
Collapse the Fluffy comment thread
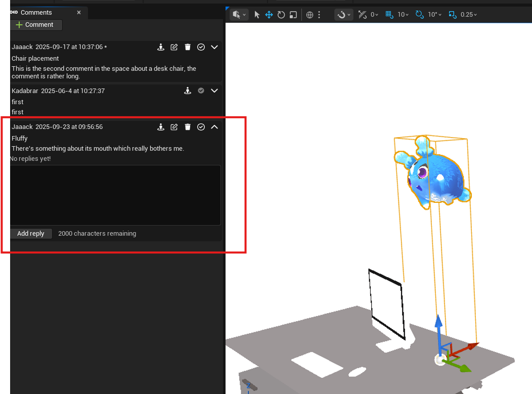[214, 127]
